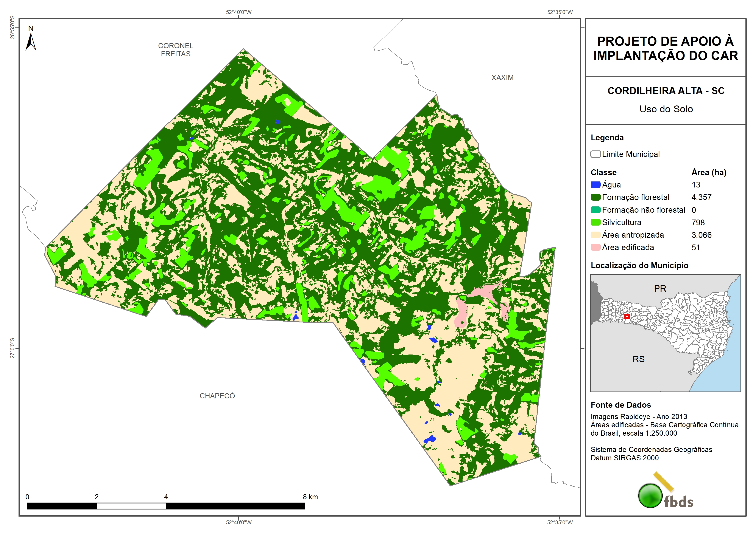Click the XAXIM neighbor label
Viewport: 756px width, 534px height.
click(x=502, y=78)
